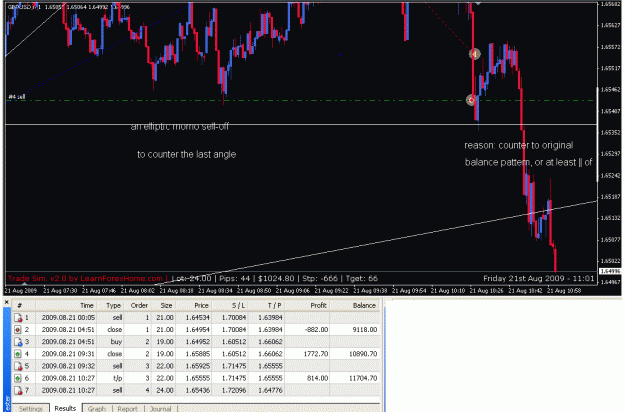625x412 pixels.
Task: Click the 'Pips: 44' status entry
Action: point(234,279)
